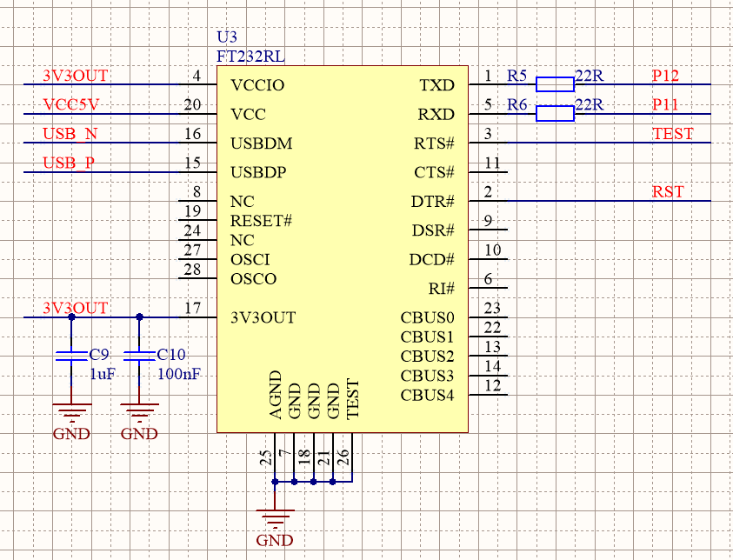The image size is (733, 560).
Task: Select the C9 designator label
Action: pos(99,355)
